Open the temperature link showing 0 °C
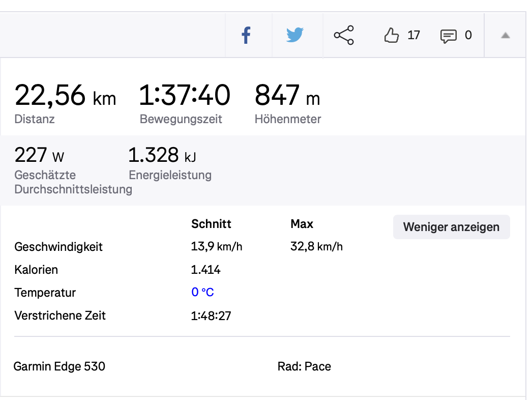This screenshot has width=532, height=400. pos(201,292)
